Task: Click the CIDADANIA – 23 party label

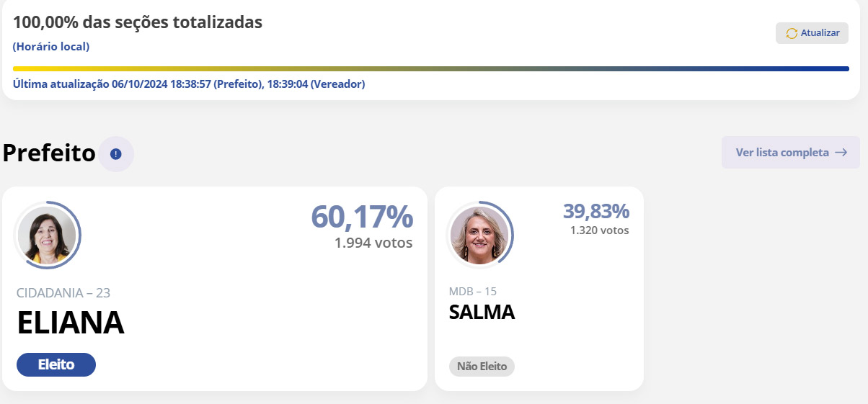Action: tap(63, 292)
